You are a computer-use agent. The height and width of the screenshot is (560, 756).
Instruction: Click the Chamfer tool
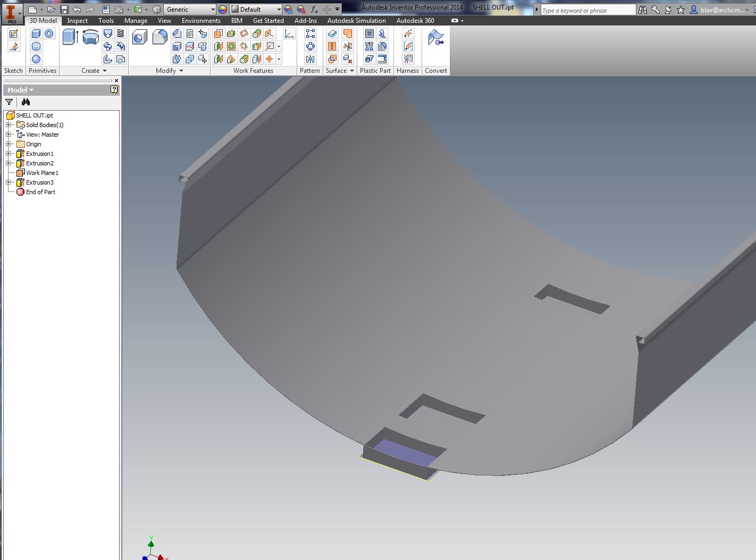point(177,34)
